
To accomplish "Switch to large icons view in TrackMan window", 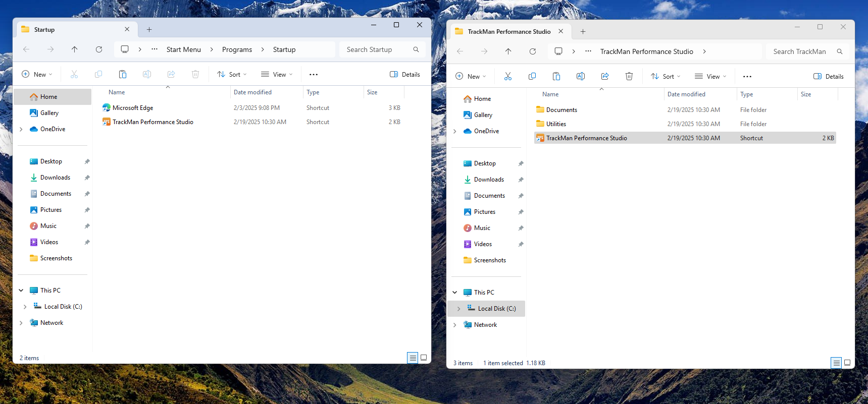I will click(x=847, y=363).
